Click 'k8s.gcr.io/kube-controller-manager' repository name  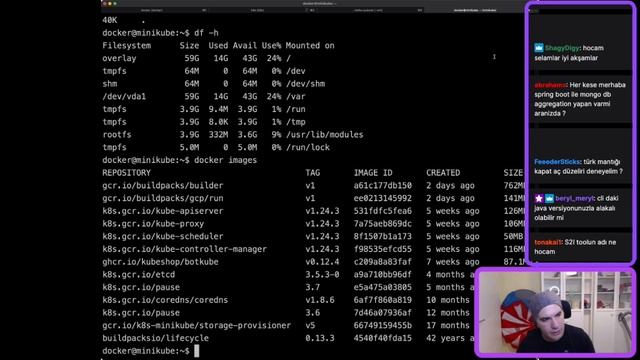click(x=184, y=249)
